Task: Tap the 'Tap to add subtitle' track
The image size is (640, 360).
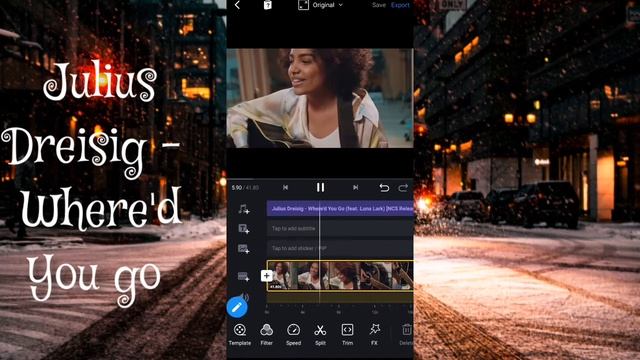Action: [x=340, y=229]
